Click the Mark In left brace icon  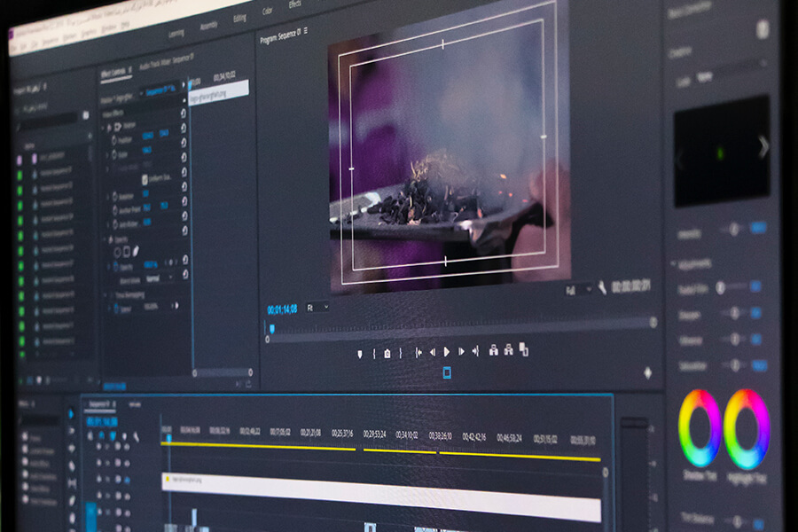pos(374,353)
